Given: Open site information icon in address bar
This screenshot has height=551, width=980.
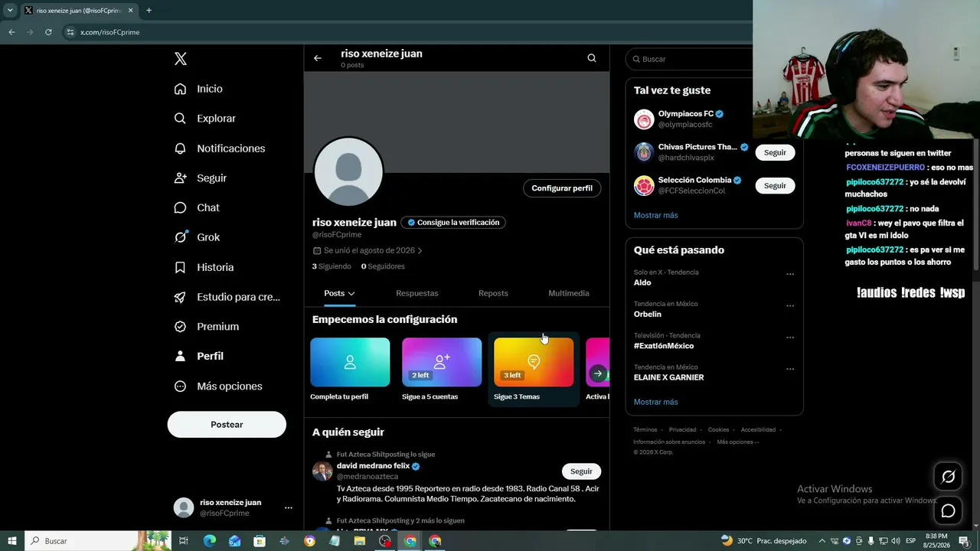Looking at the screenshot, I should pos(70,32).
